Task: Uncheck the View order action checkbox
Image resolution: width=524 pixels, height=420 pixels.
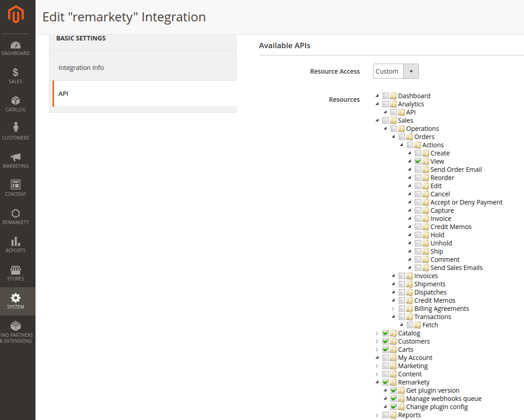Action: [418, 161]
